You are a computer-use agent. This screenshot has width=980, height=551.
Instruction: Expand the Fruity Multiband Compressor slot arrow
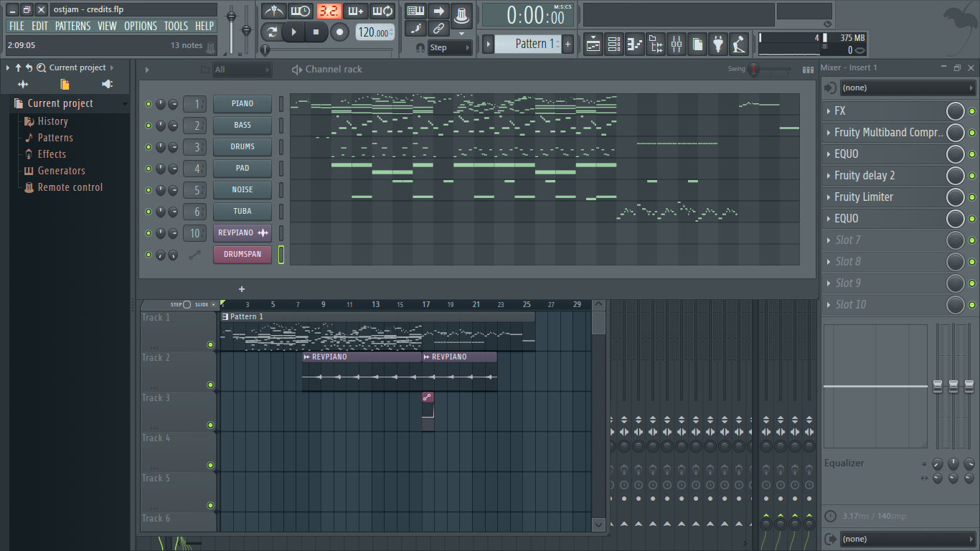tap(829, 133)
